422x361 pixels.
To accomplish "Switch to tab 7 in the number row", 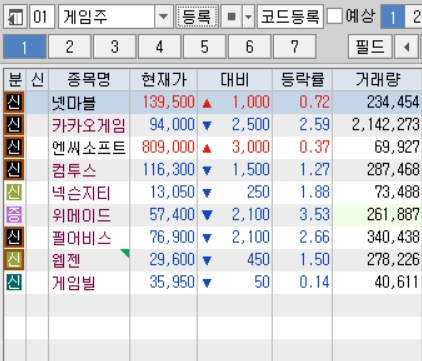I will (x=294, y=47).
